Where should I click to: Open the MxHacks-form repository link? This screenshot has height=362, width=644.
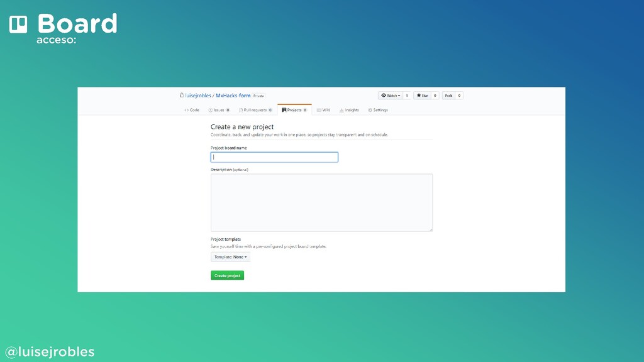[x=233, y=96]
